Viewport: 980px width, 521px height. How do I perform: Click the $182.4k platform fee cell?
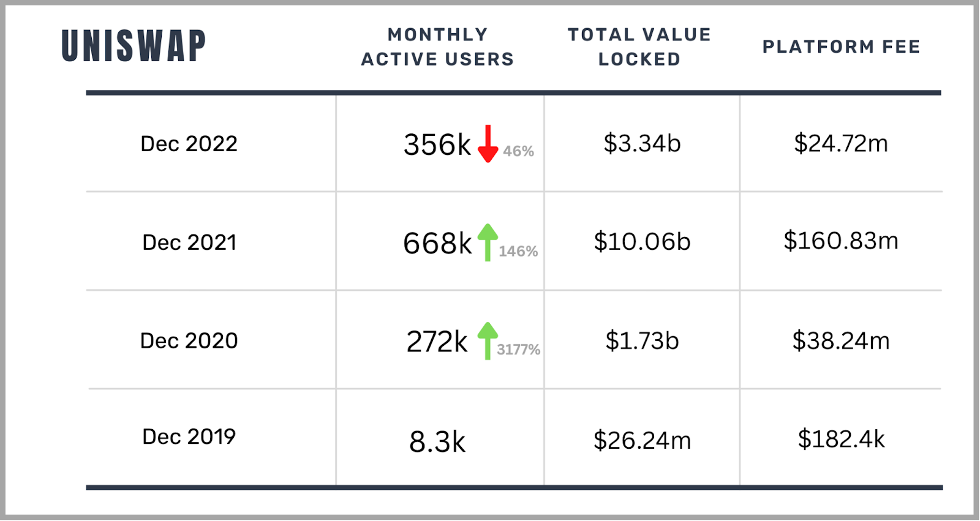pos(841,439)
